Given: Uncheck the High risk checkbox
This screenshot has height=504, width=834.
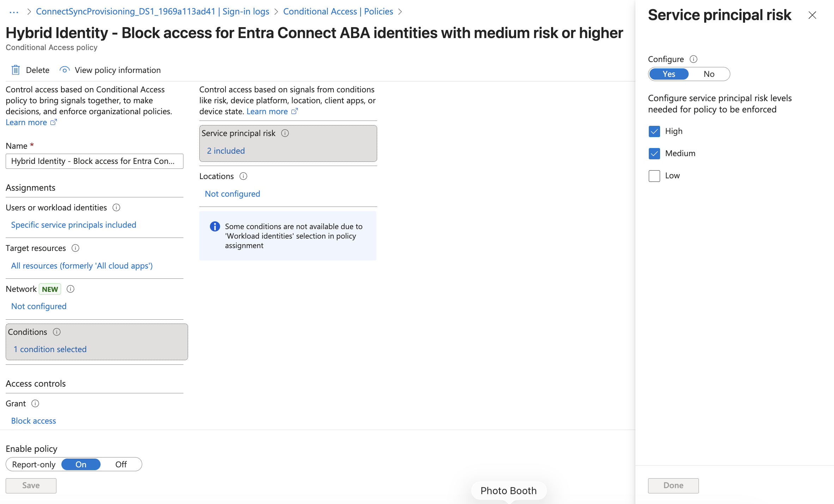Looking at the screenshot, I should 654,131.
